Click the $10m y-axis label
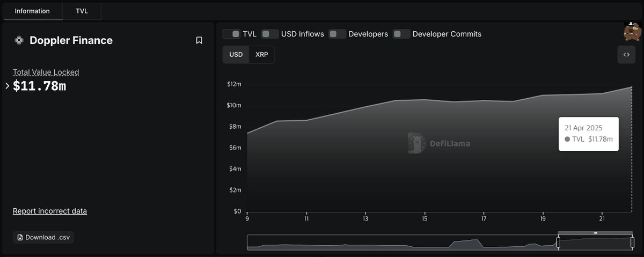The height and width of the screenshot is (257, 644). click(x=235, y=105)
